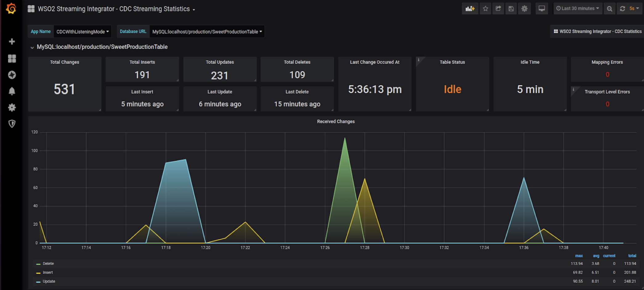Open the Idle Time panel title menu

pyautogui.click(x=530, y=62)
